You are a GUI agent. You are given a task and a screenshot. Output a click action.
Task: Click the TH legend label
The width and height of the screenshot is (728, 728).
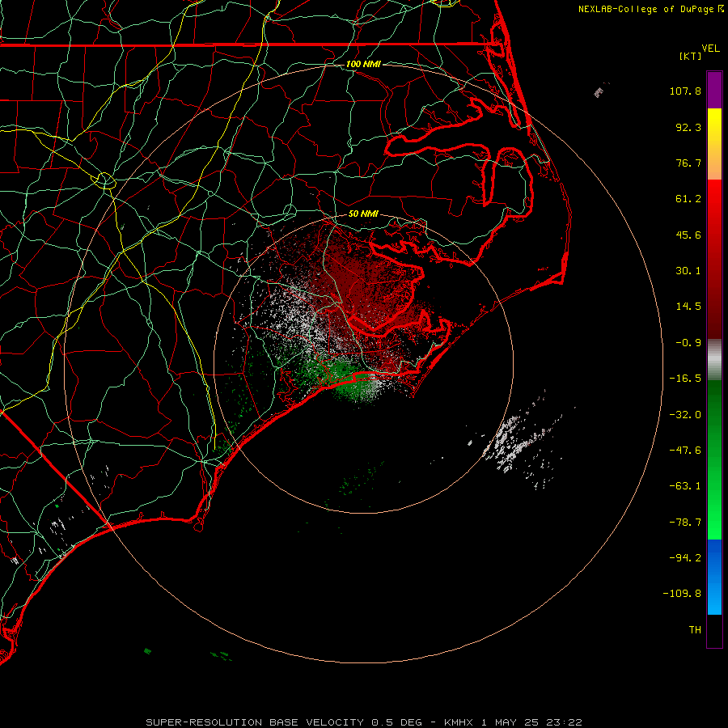pyautogui.click(x=695, y=630)
